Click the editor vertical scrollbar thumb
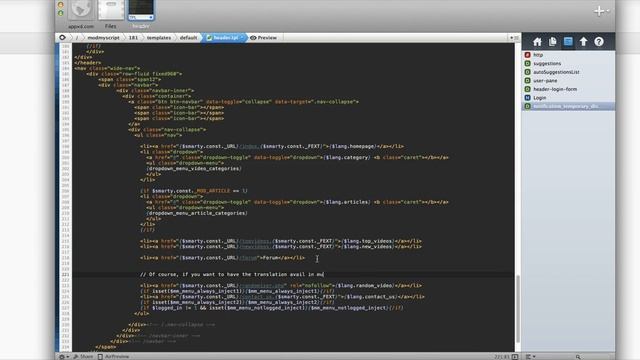640x360 pixels. (518, 309)
